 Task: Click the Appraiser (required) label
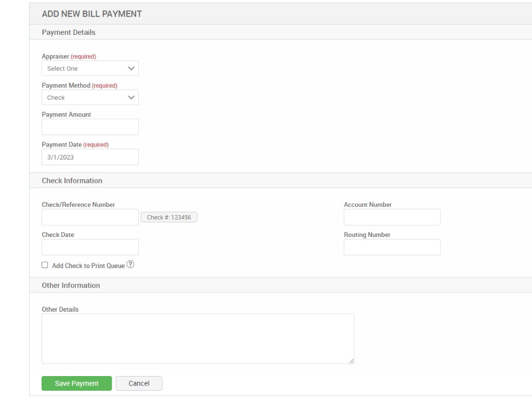[69, 56]
